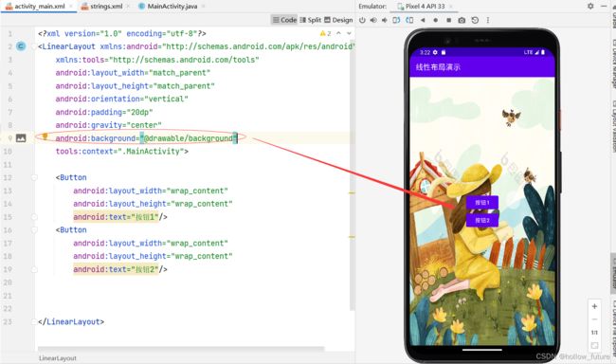Close the strings.xml tab
The height and width of the screenshot is (364, 616).
(128, 7)
